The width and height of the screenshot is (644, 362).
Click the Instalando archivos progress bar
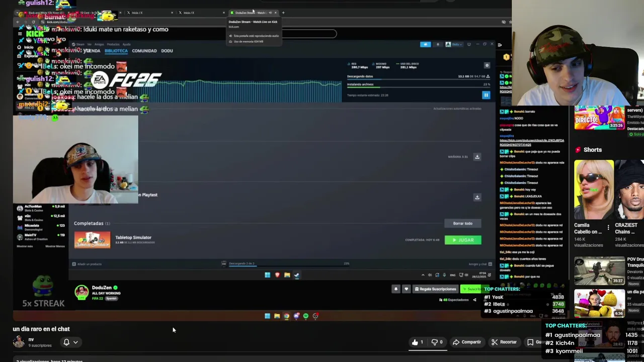pos(418,87)
